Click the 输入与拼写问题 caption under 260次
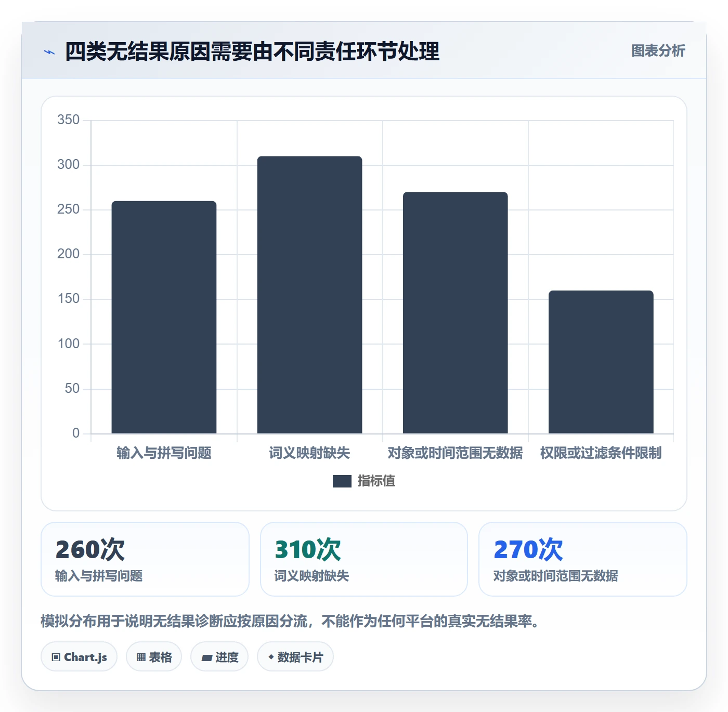Screen dimensions: 728x712 click(x=99, y=576)
